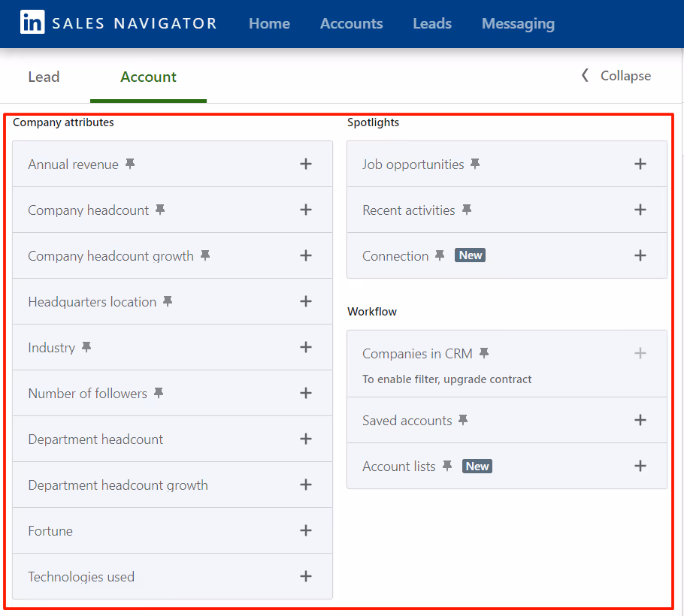Click the pin beside Company headcount growth
The width and height of the screenshot is (684, 616).
coord(204,255)
